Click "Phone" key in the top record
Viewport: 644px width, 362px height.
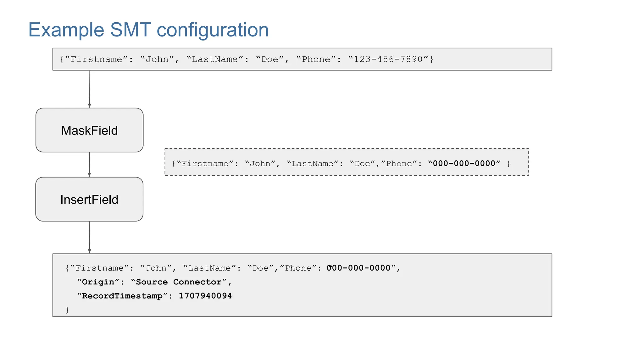click(x=316, y=59)
